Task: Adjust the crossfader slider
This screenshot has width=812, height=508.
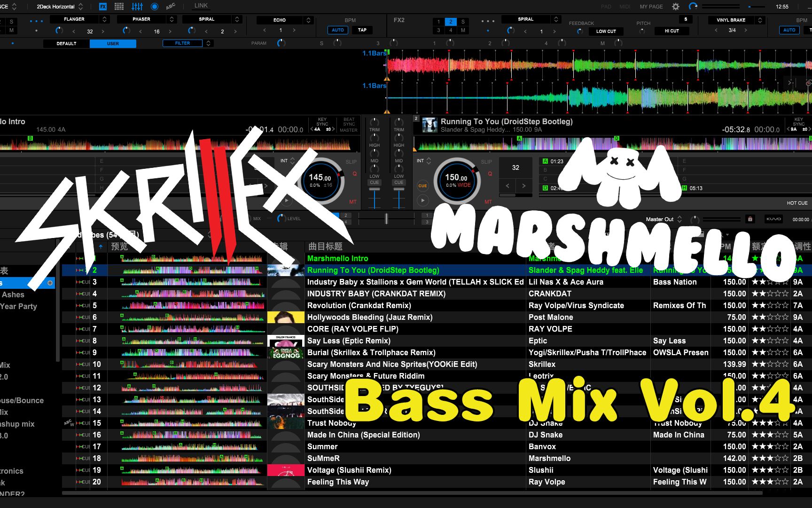Action: click(386, 218)
